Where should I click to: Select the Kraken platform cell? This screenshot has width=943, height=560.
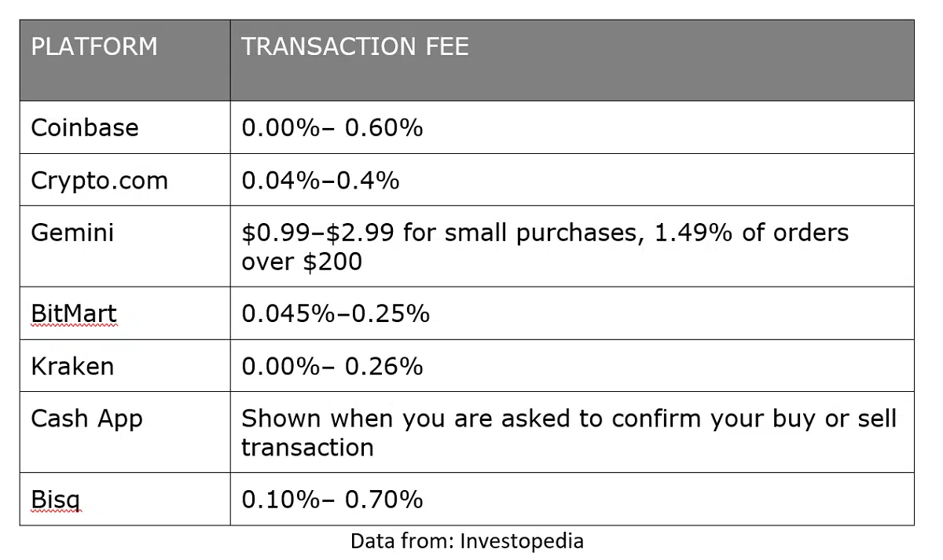pyautogui.click(x=72, y=366)
